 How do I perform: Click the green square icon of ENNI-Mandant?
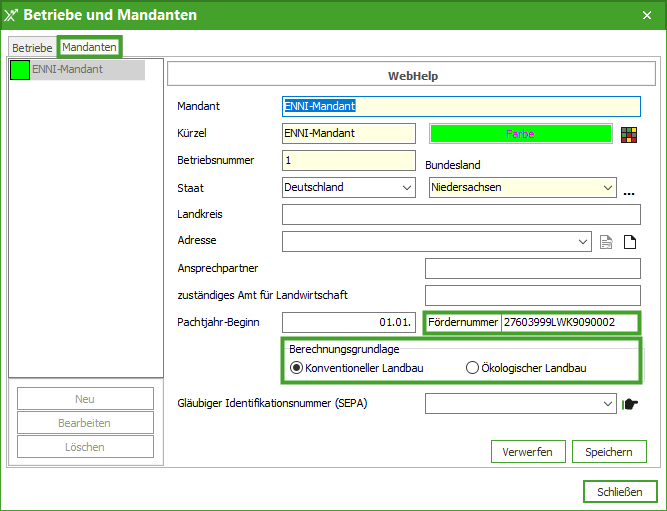[x=19, y=70]
